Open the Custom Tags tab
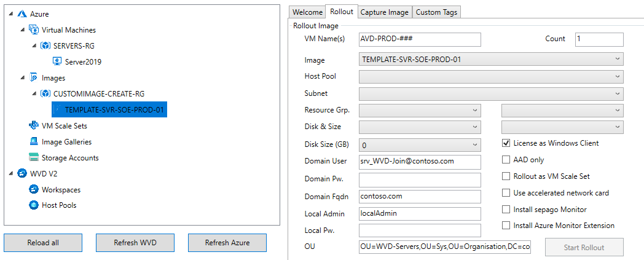This screenshot has height=260, width=644. [436, 12]
